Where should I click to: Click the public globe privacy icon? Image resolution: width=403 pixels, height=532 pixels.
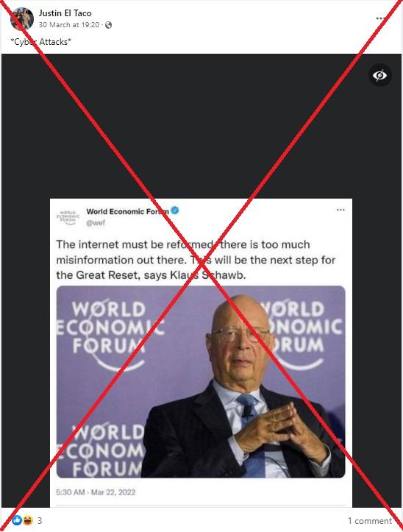(108, 25)
